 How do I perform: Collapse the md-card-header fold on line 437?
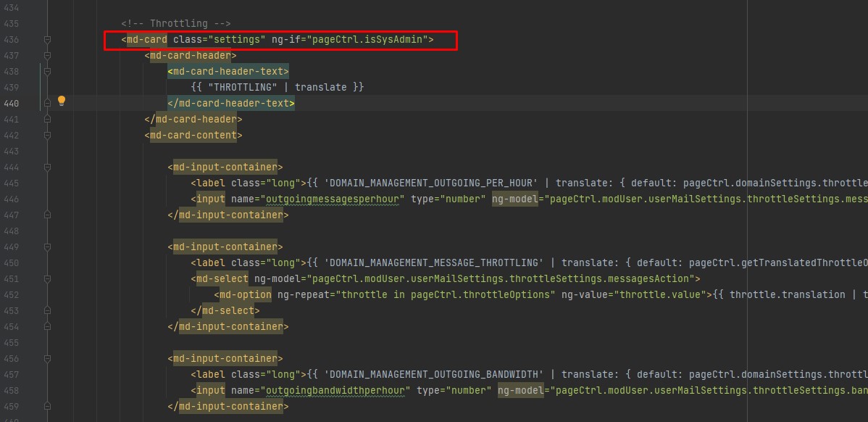[x=47, y=55]
